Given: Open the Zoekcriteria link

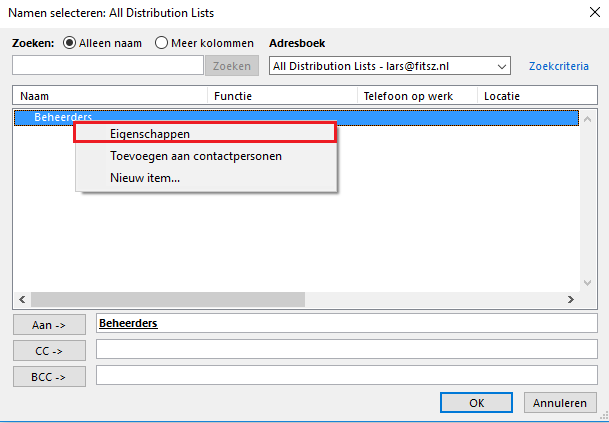Looking at the screenshot, I should [x=559, y=66].
